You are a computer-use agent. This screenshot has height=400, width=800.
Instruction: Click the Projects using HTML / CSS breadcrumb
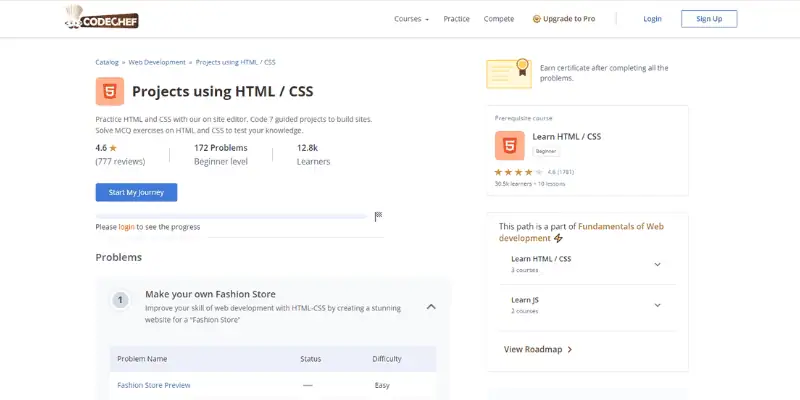(x=236, y=62)
